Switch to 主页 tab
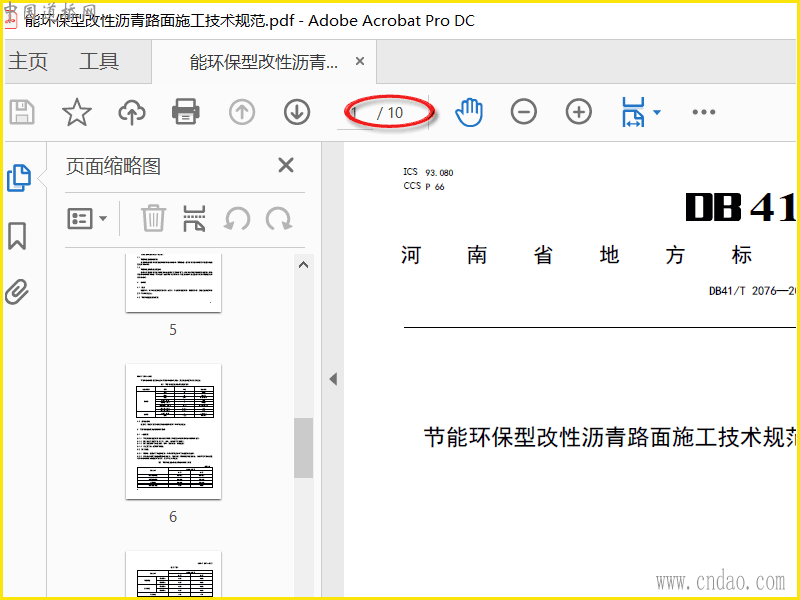 [x=28, y=62]
